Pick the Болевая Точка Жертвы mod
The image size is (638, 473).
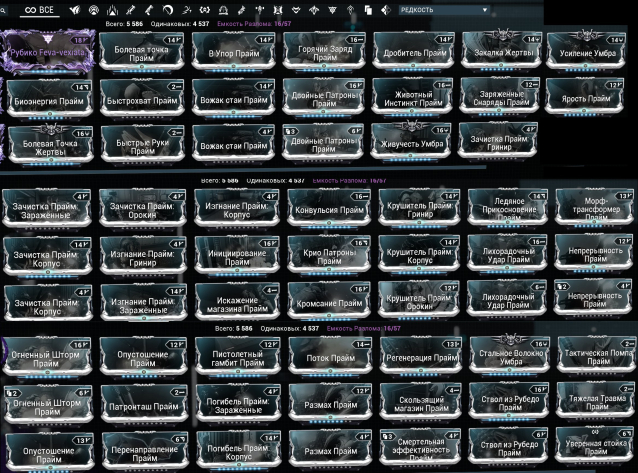click(x=50, y=146)
